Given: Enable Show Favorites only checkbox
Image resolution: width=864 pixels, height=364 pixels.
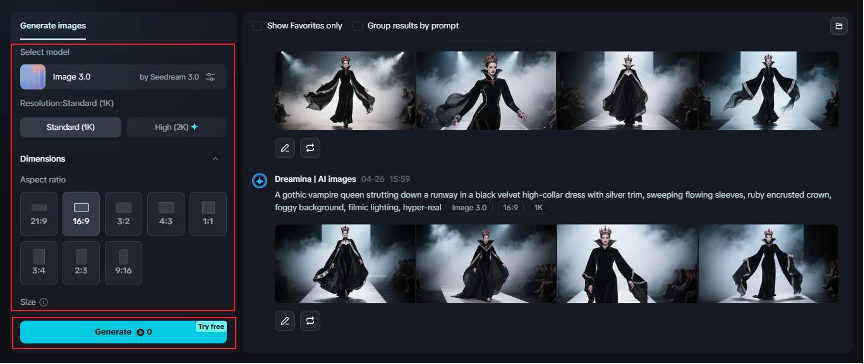Looking at the screenshot, I should (257, 26).
